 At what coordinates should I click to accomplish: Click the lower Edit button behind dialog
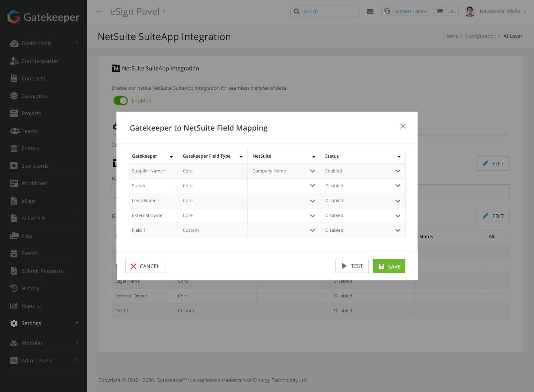(x=493, y=216)
